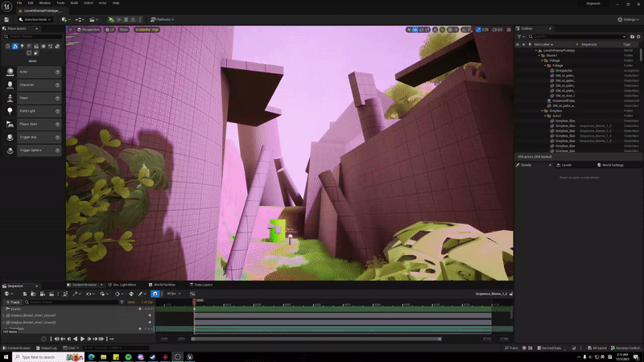Collapse the Biome1 folder in the Outliner
This screenshot has height=362, width=644.
tap(539, 56)
